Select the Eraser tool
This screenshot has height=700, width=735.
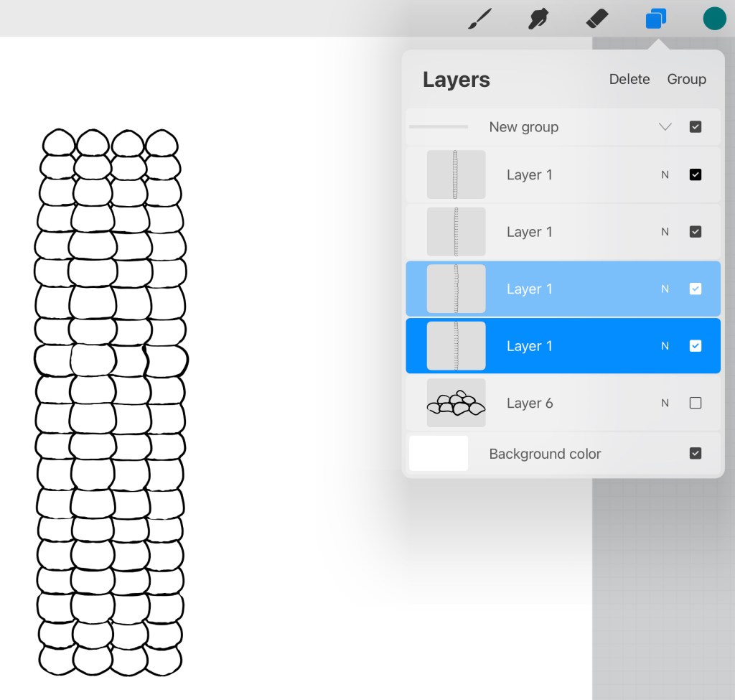coord(597,19)
